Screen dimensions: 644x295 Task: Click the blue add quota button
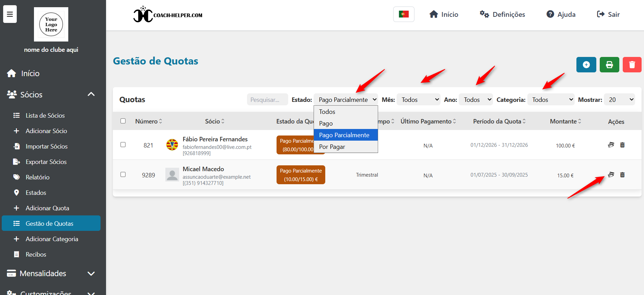pos(586,65)
